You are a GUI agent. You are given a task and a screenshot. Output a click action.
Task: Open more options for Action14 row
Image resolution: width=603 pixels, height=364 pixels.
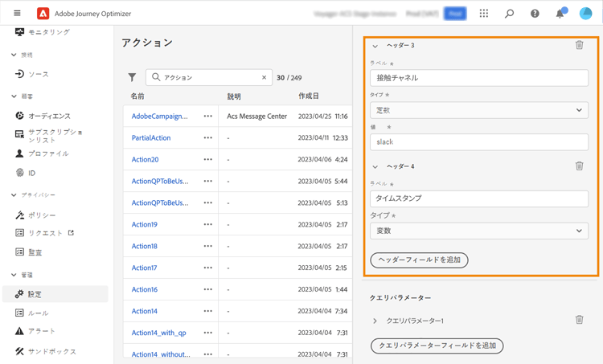(x=208, y=311)
